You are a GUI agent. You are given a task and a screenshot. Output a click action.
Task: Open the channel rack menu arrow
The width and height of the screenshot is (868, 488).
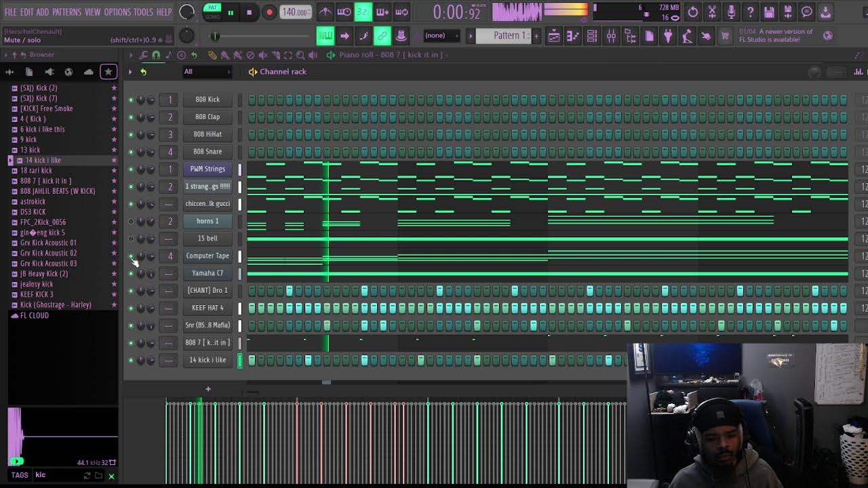(130, 72)
